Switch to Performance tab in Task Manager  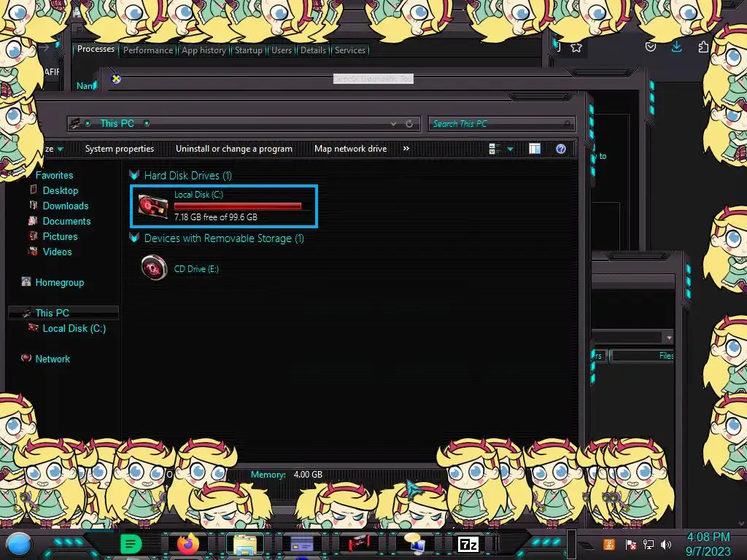[148, 50]
